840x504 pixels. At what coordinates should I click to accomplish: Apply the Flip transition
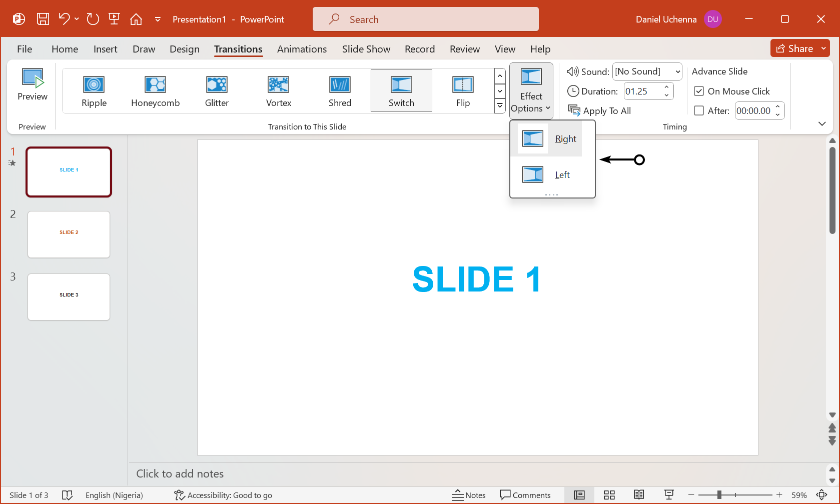[463, 91]
